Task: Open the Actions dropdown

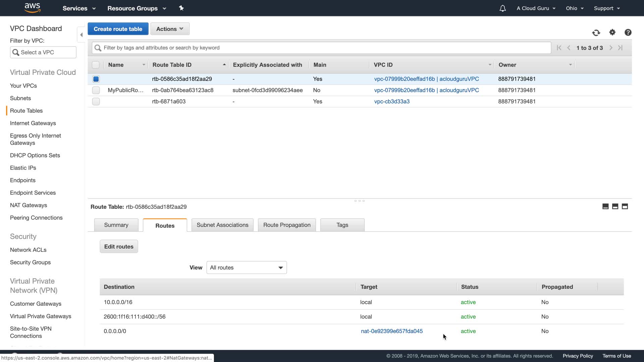Action: click(x=170, y=29)
